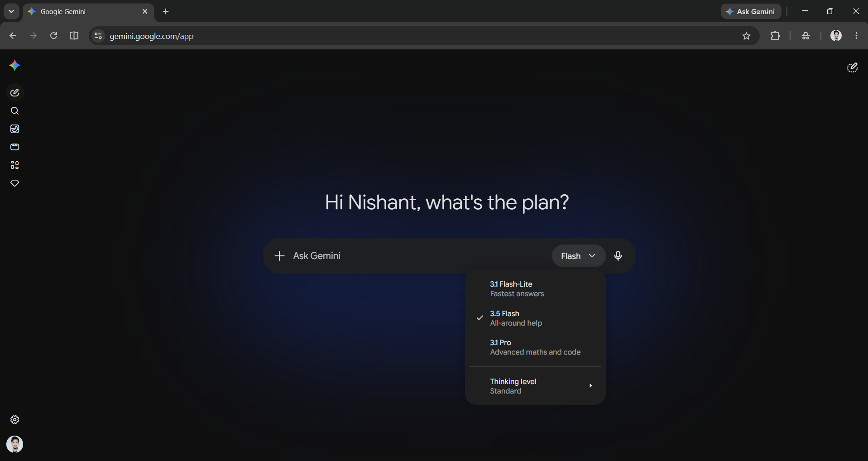Choose the 3.1 Pro model
This screenshot has height=461, width=868.
(535, 347)
